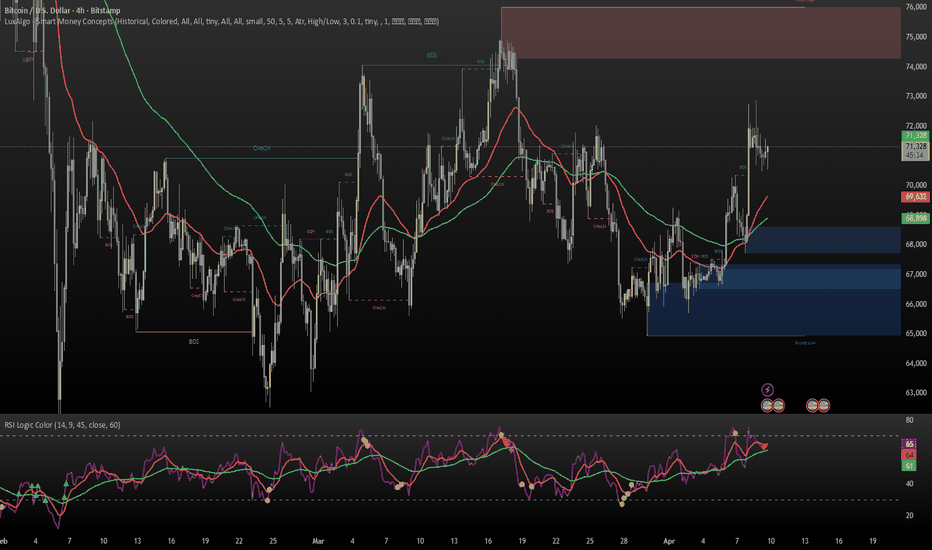Image resolution: width=932 pixels, height=550 pixels.
Task: Click the 20 level on the RSI scale
Action: pos(909,516)
